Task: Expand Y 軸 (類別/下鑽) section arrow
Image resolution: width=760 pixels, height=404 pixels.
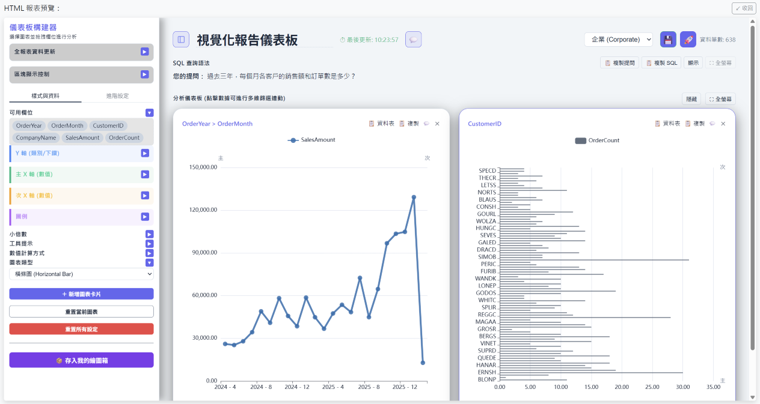Action: 144,153
